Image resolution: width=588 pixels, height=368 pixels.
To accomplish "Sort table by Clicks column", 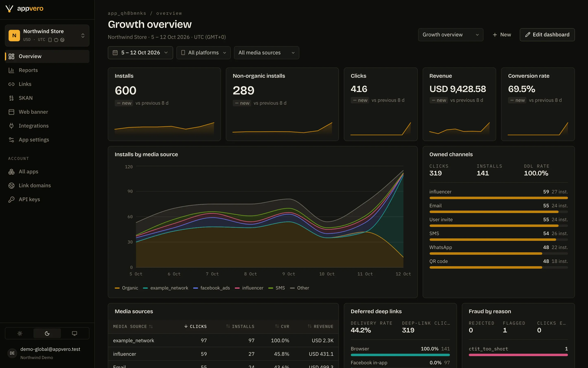I will 196,326.
